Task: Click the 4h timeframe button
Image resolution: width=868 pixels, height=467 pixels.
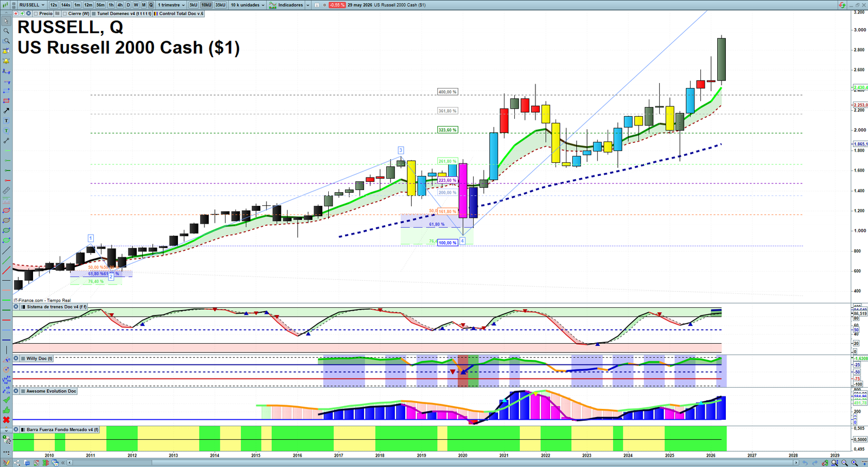Action: (x=120, y=5)
